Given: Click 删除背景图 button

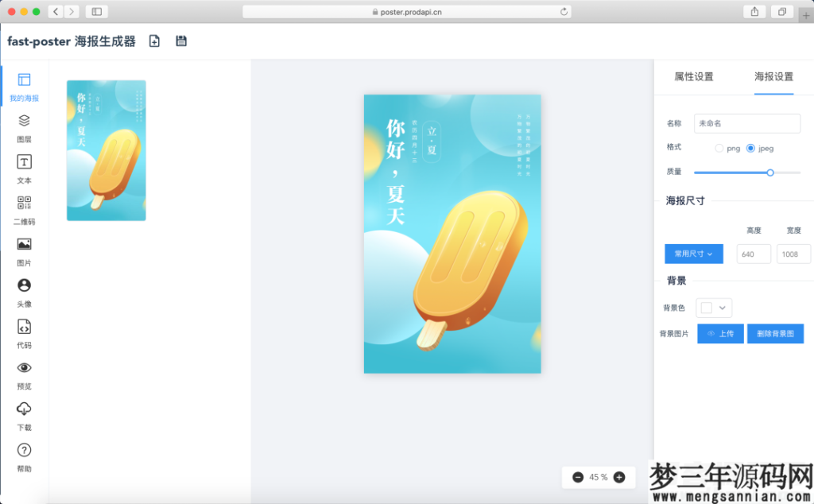Looking at the screenshot, I should pyautogui.click(x=775, y=334).
